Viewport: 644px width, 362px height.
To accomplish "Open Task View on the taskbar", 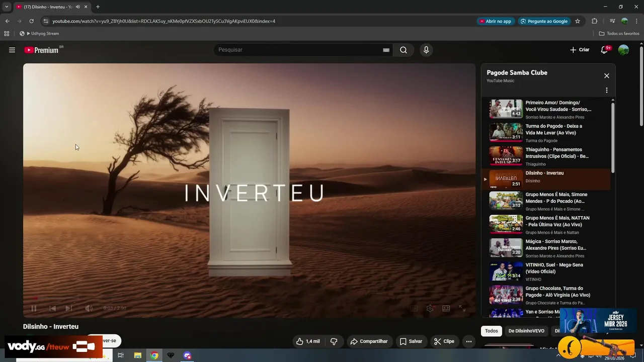I will tap(121, 355).
